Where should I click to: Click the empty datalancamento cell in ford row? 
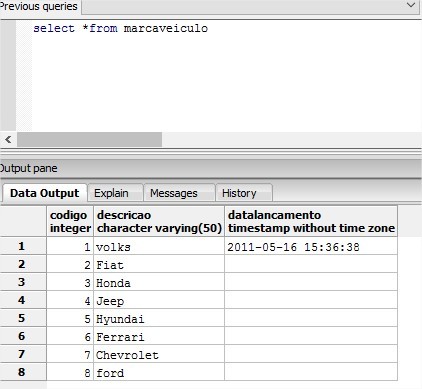[x=311, y=373]
